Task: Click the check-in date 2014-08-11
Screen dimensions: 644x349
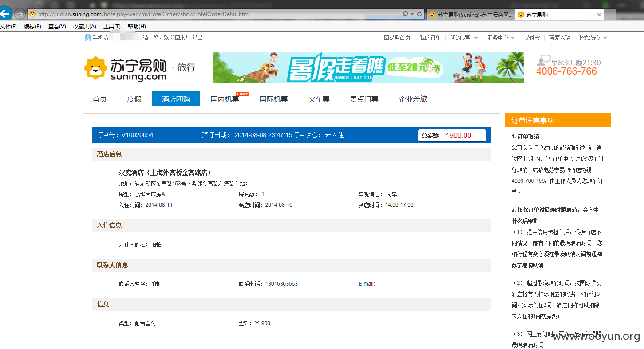Action: (159, 205)
